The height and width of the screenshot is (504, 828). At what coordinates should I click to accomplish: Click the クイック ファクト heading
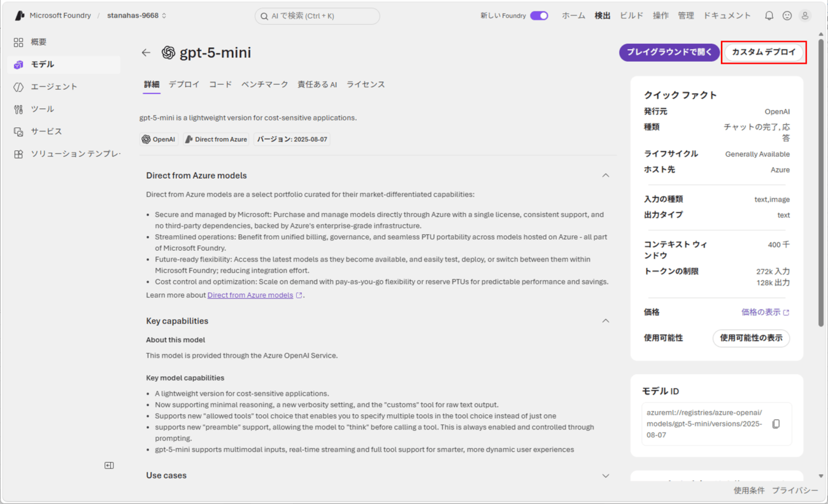(680, 95)
